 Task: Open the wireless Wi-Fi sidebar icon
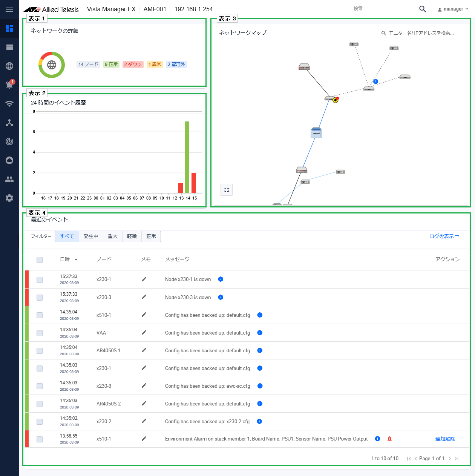[x=9, y=104]
